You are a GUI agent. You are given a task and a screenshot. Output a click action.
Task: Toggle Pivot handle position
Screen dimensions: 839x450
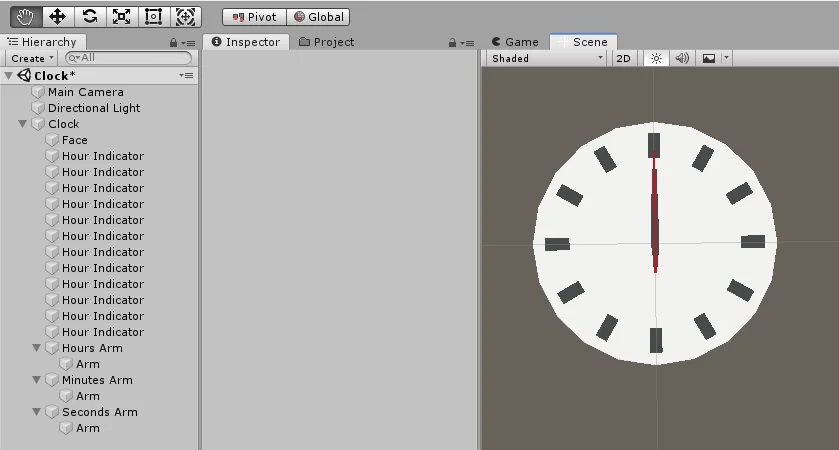[254, 17]
